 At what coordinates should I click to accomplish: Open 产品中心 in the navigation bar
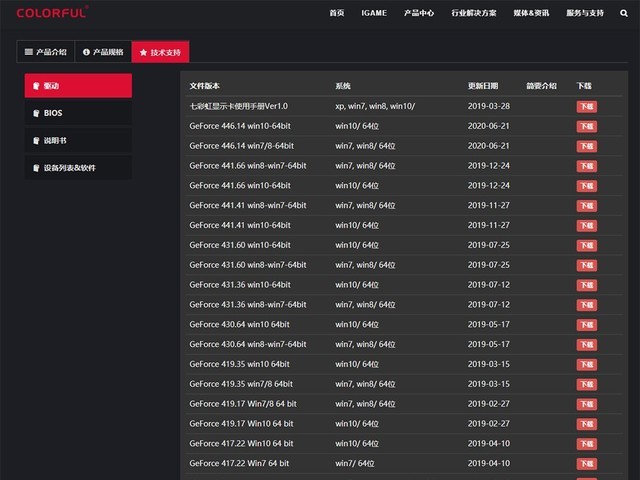pos(419,13)
